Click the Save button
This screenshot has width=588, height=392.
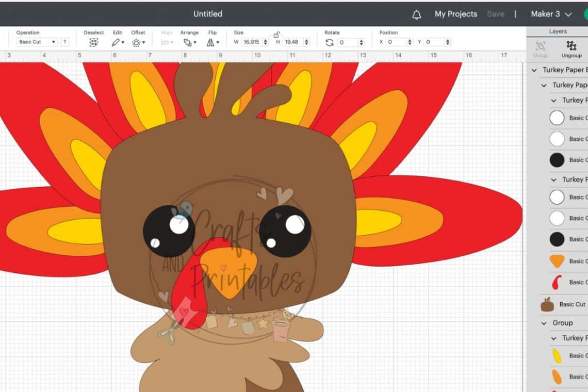tap(495, 14)
